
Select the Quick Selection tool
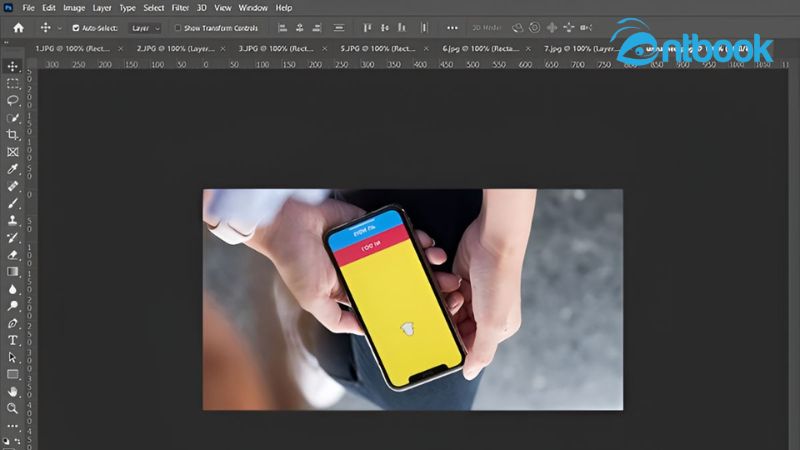[x=13, y=118]
